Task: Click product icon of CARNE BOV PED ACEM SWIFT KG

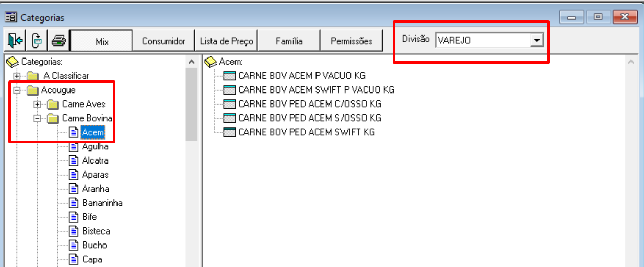Action: pyautogui.click(x=229, y=132)
